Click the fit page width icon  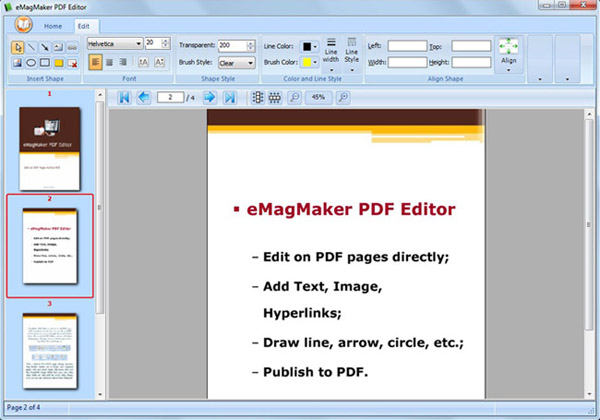(x=275, y=98)
